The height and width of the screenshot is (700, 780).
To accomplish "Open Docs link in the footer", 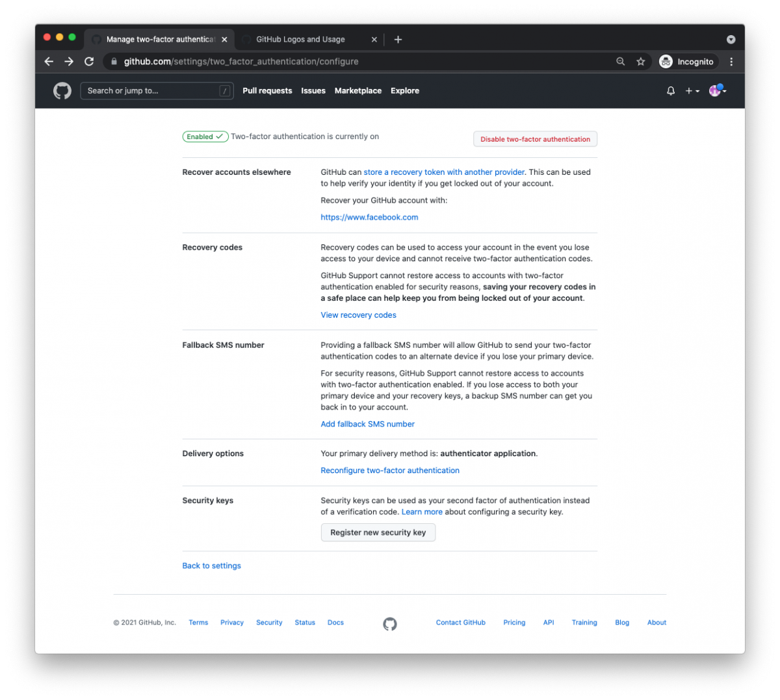I will [335, 623].
